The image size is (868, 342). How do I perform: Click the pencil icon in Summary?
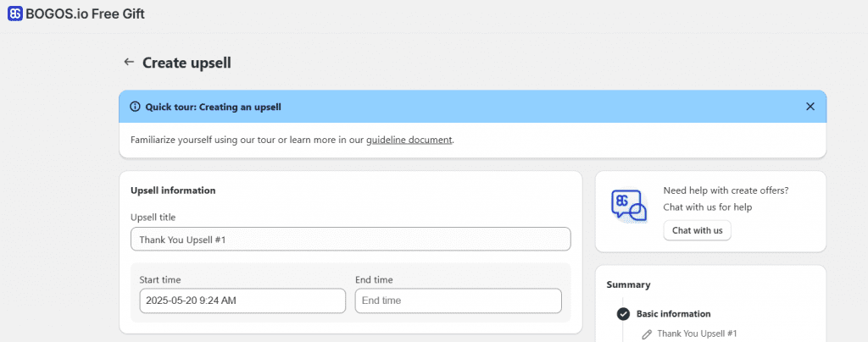(x=647, y=334)
